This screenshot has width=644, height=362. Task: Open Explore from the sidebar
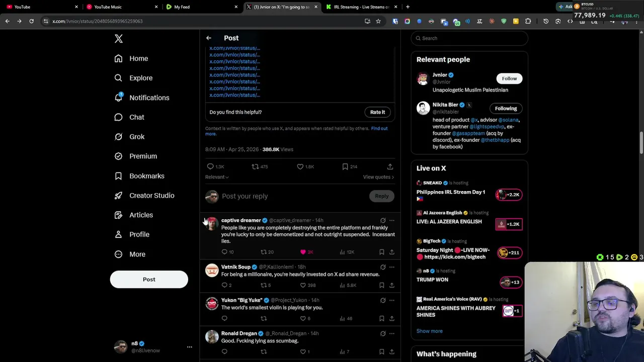133,78
